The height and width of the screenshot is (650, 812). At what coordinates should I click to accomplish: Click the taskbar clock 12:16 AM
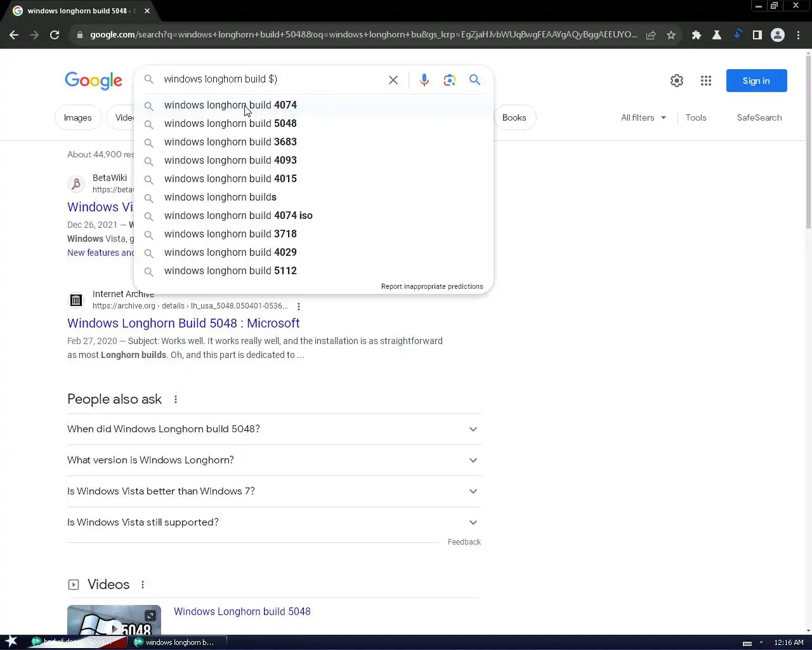coord(789,642)
